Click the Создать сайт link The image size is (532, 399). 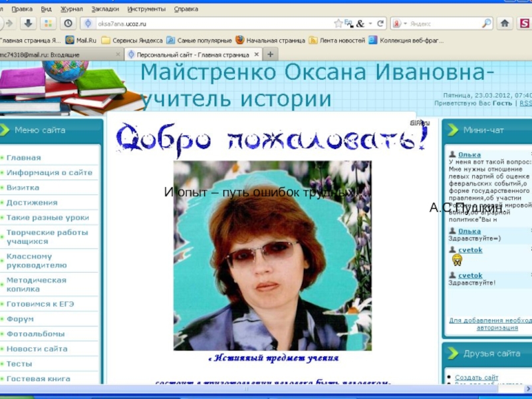click(x=476, y=378)
